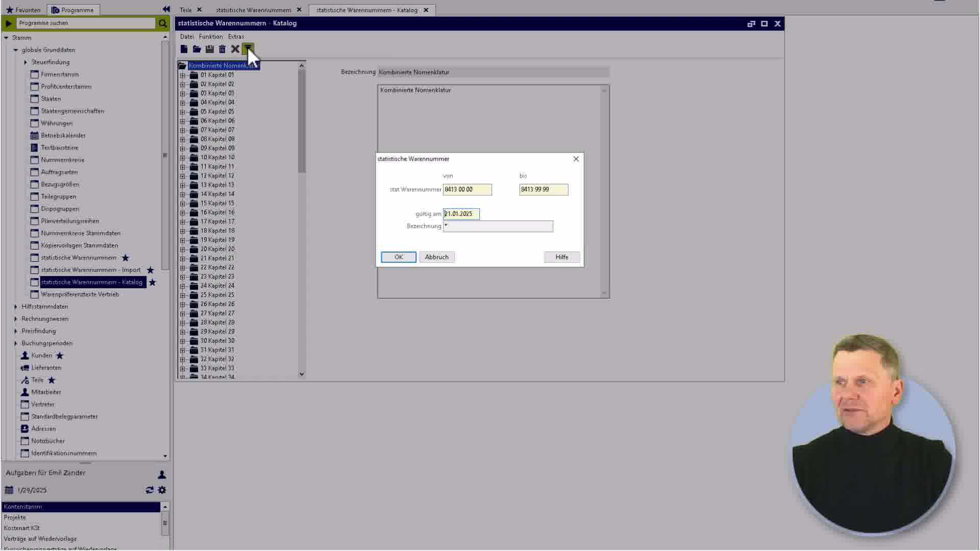Click the program tree scrollbar thumb
The height and width of the screenshot is (551, 980).
165,155
